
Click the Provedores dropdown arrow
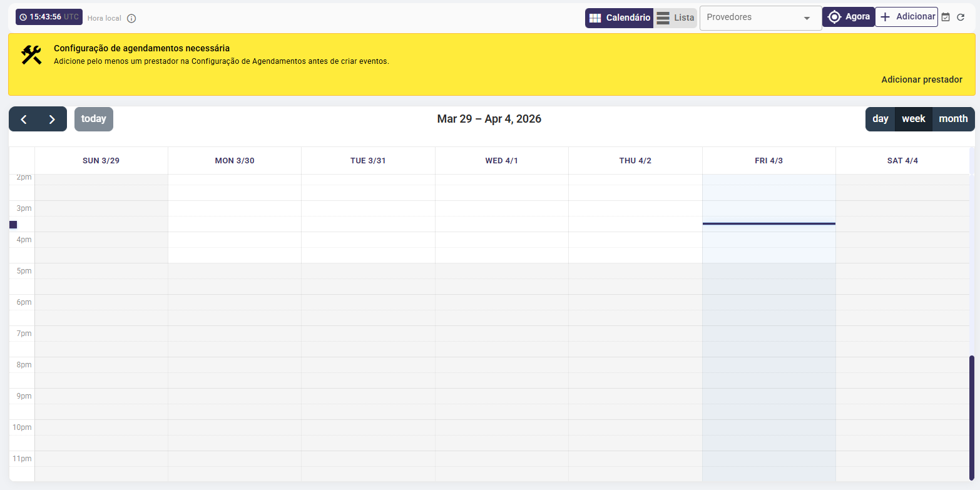[x=807, y=18]
